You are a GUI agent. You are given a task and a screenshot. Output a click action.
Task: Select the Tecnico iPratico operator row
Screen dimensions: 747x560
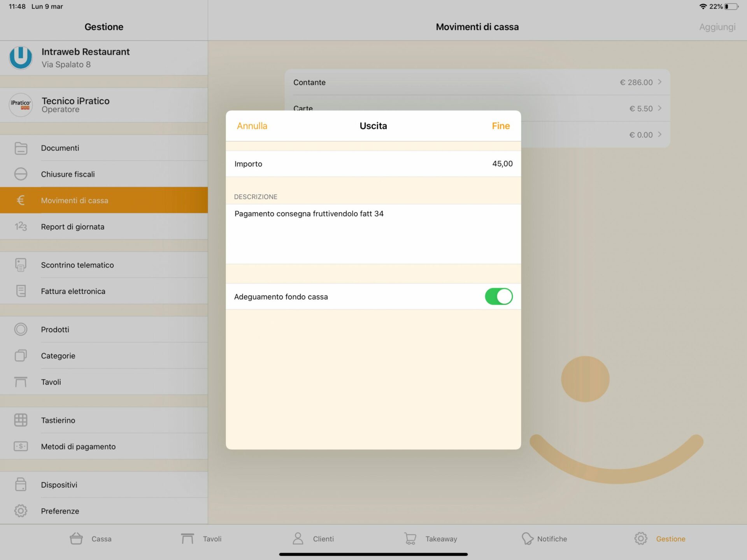point(104,105)
